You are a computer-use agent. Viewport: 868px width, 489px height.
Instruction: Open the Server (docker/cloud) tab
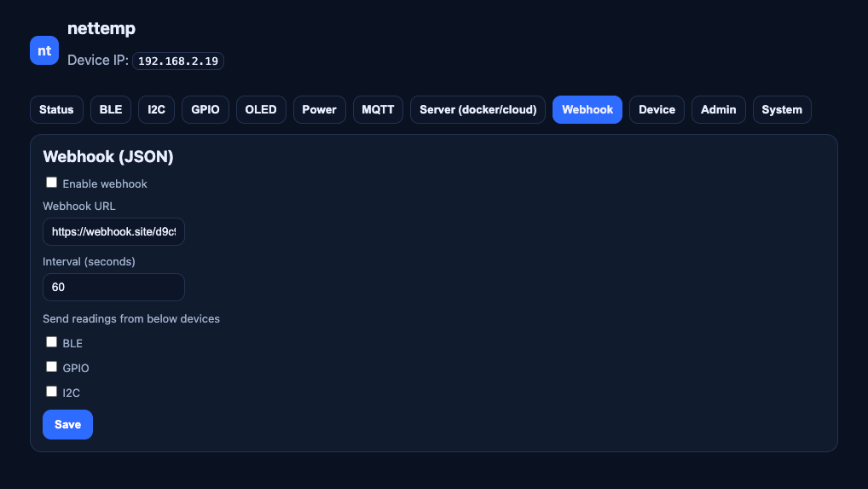click(x=477, y=110)
